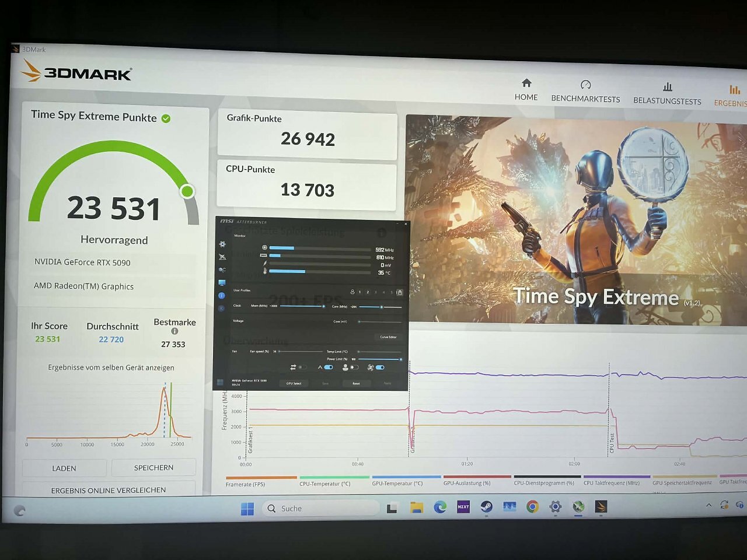Click the Core (MHz) clock slider handle
Viewport: 747px width, 560px height.
[381, 307]
